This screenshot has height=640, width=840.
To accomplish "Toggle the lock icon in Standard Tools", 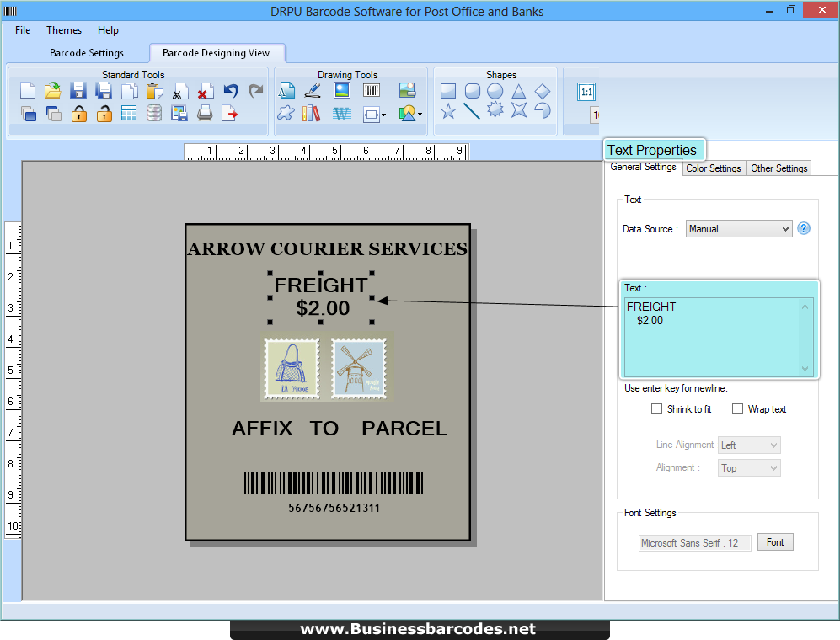I will [78, 114].
